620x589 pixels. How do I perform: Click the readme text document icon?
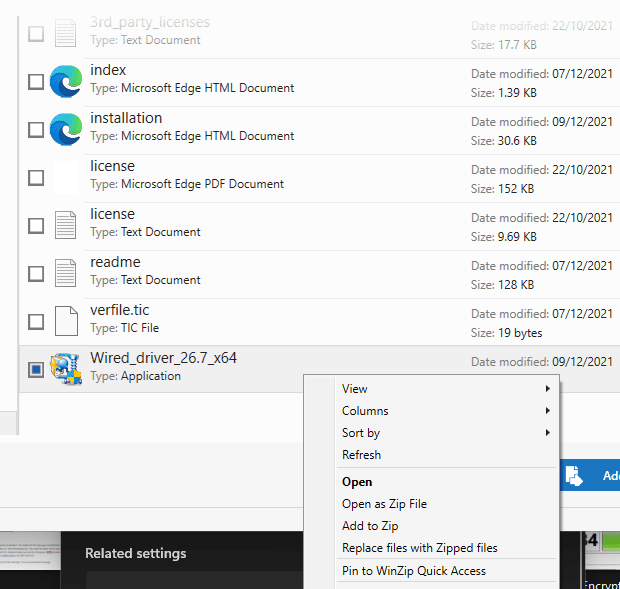tap(66, 273)
